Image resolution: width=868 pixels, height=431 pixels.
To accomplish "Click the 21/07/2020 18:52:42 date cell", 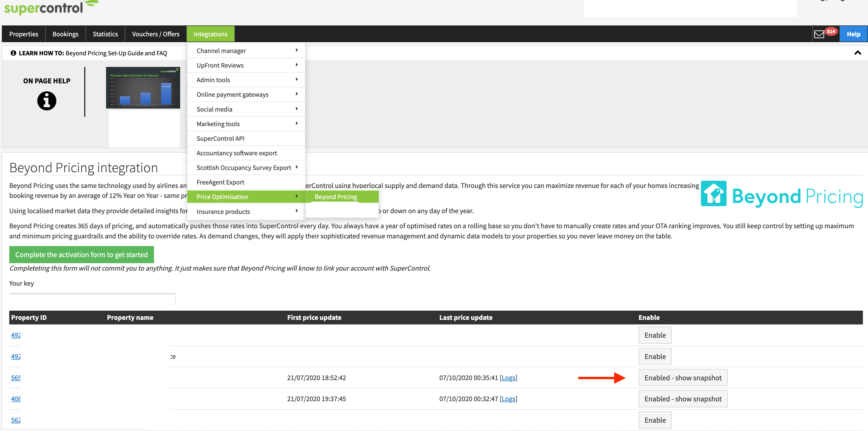I will click(316, 378).
